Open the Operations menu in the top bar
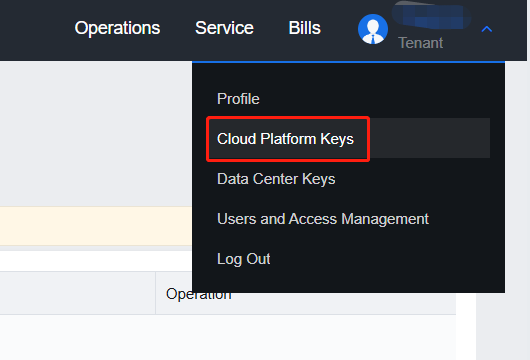530x360 pixels. coord(117,28)
